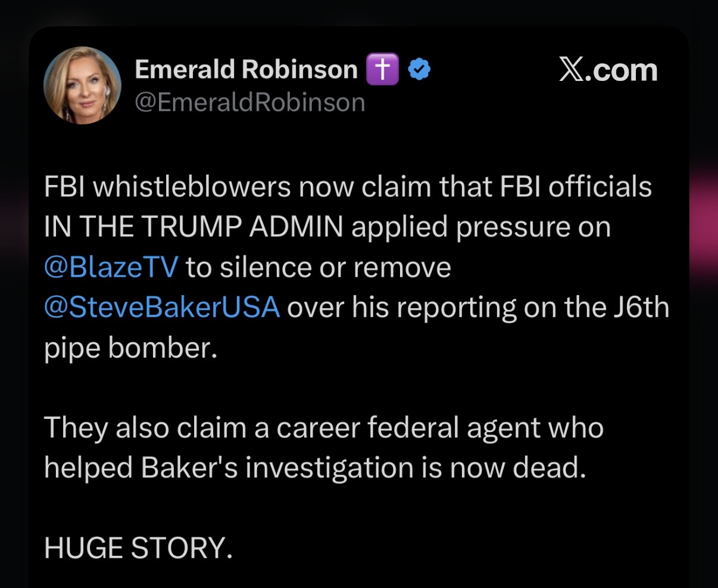The height and width of the screenshot is (588, 718).
Task: Open the @SteveBakerUSA mention
Action: pyautogui.click(x=162, y=307)
